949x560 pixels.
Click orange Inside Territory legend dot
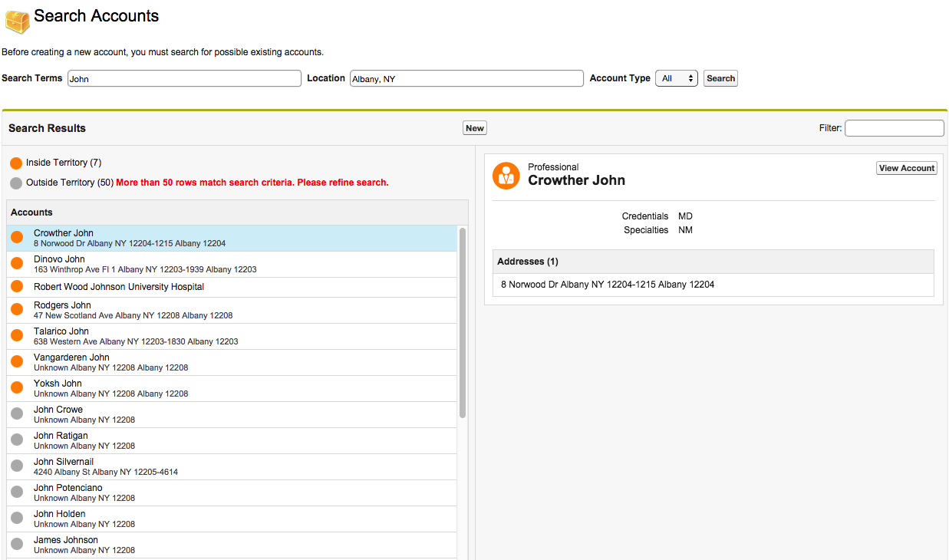pos(16,163)
